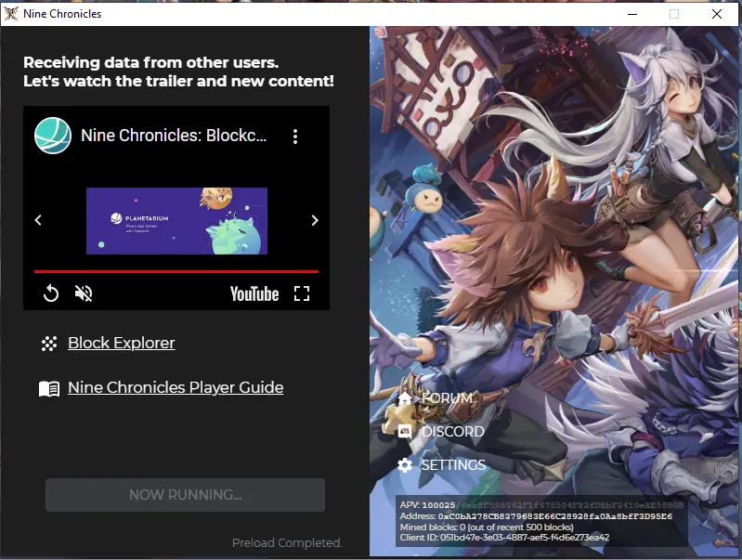The image size is (742, 560).
Task: Enter fullscreen video mode
Action: click(x=302, y=293)
